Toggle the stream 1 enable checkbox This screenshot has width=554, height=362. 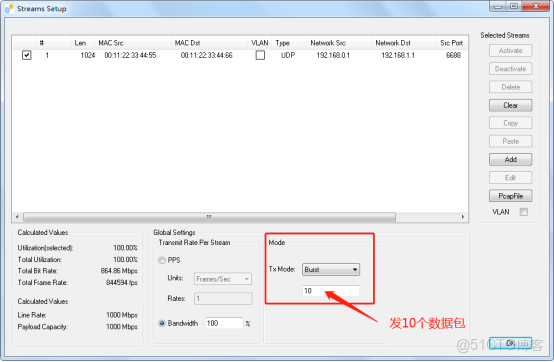pyautogui.click(x=26, y=55)
